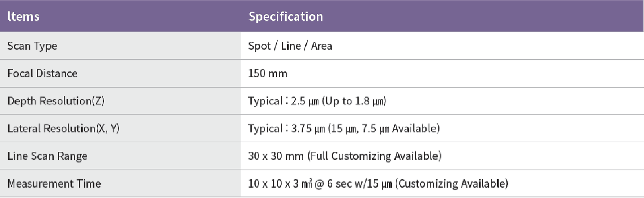
Task: Click the word Area in Scan Type
Action: (321, 46)
